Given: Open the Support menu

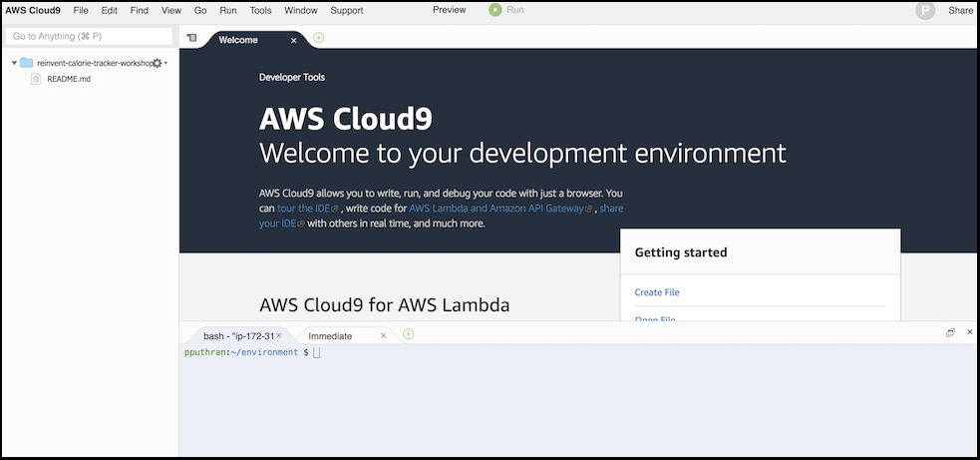Looking at the screenshot, I should point(347,11).
